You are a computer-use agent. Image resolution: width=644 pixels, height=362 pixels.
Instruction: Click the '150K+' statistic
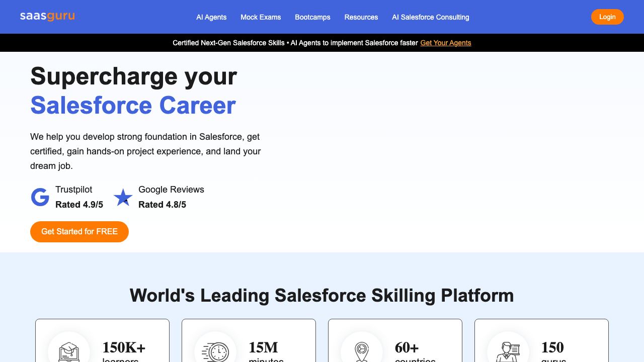pos(124,347)
